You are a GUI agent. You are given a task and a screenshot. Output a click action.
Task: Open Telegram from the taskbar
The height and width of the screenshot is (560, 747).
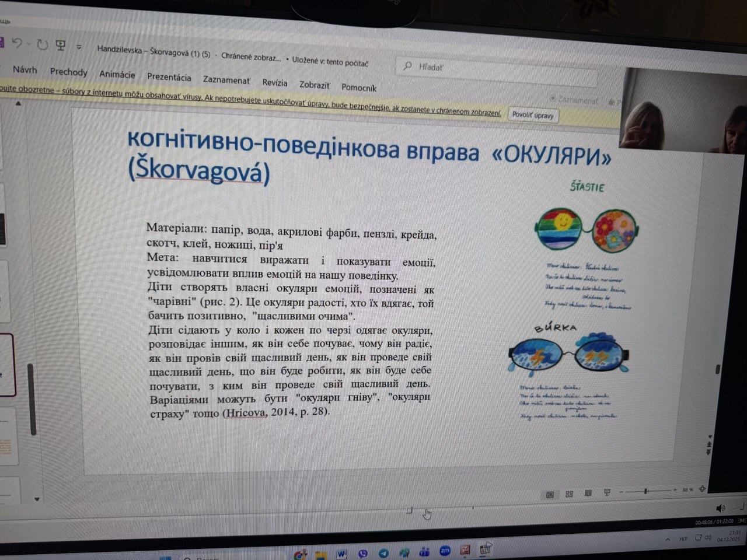coord(383,552)
